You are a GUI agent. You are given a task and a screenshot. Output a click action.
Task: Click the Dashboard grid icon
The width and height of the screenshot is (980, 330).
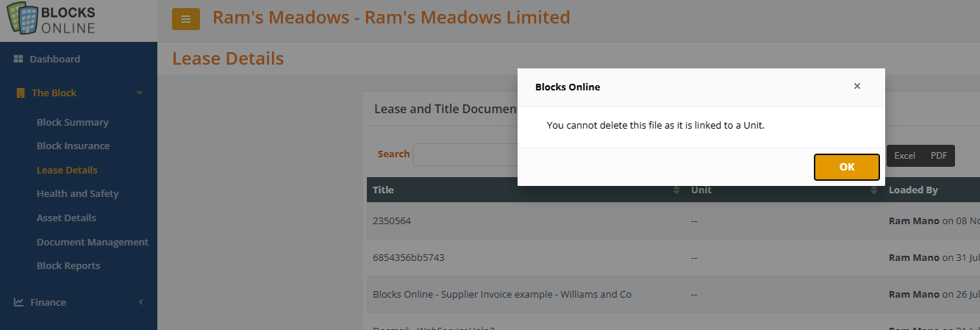coord(19,59)
